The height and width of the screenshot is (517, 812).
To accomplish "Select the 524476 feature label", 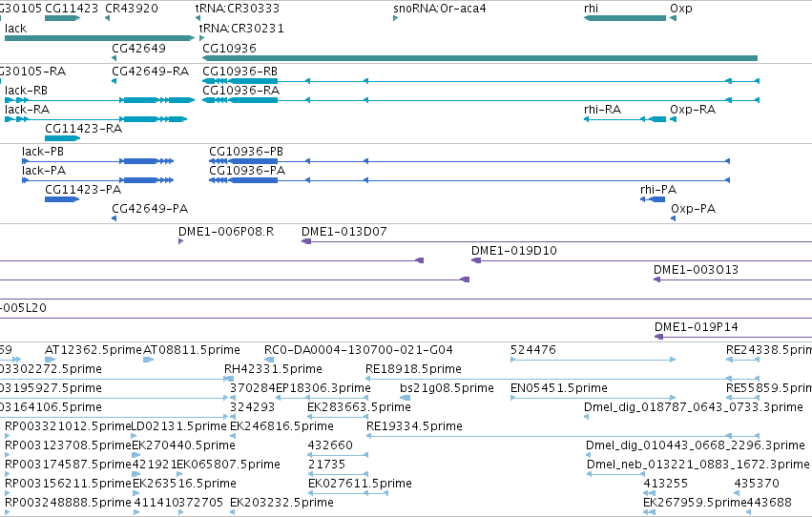I will point(532,350).
